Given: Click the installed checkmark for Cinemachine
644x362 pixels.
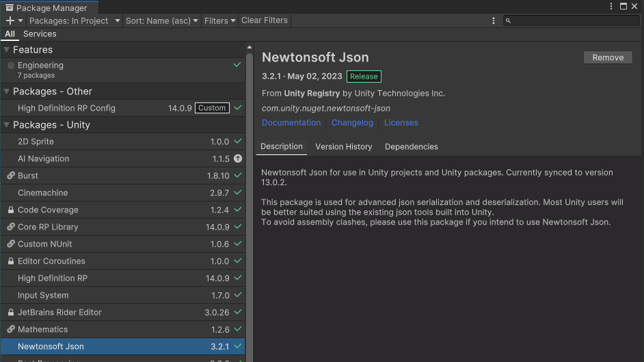Looking at the screenshot, I should coord(238,193).
